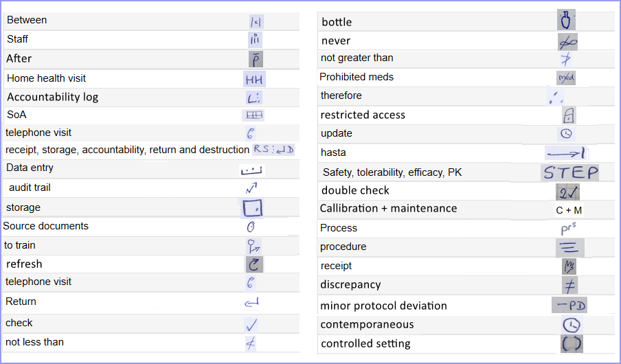This screenshot has height=364, width=621.
Task: Select the C + M abbreviation
Action: pos(569,210)
